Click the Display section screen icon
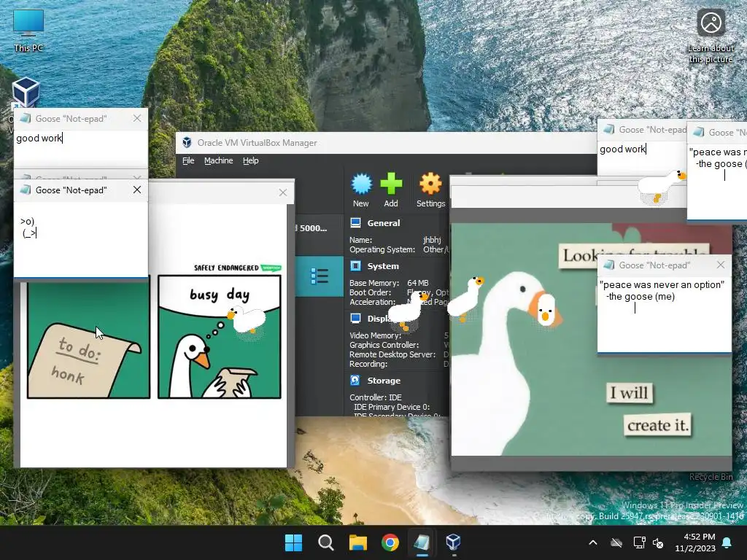Image resolution: width=747 pixels, height=560 pixels. pyautogui.click(x=355, y=318)
